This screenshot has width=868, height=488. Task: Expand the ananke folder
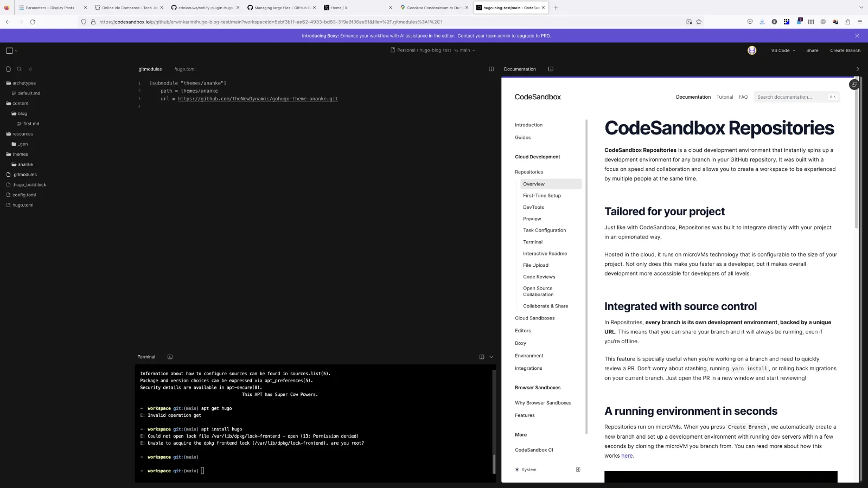pyautogui.click(x=22, y=164)
